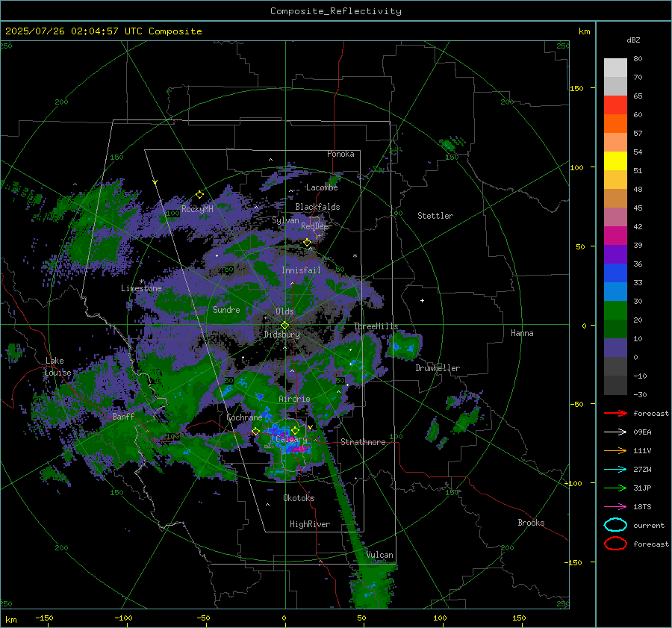672x628 pixels.
Task: Click the light blue 33-30 dBZ swatch
Action: pyautogui.click(x=615, y=292)
